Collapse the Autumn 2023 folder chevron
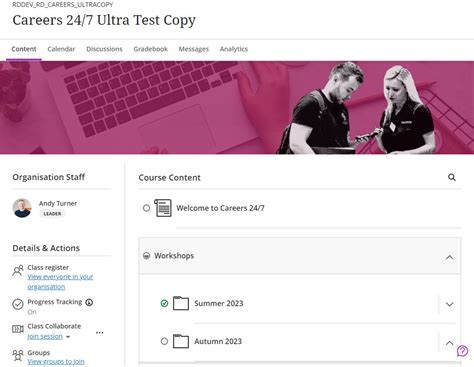The height and width of the screenshot is (367, 474). point(449,343)
